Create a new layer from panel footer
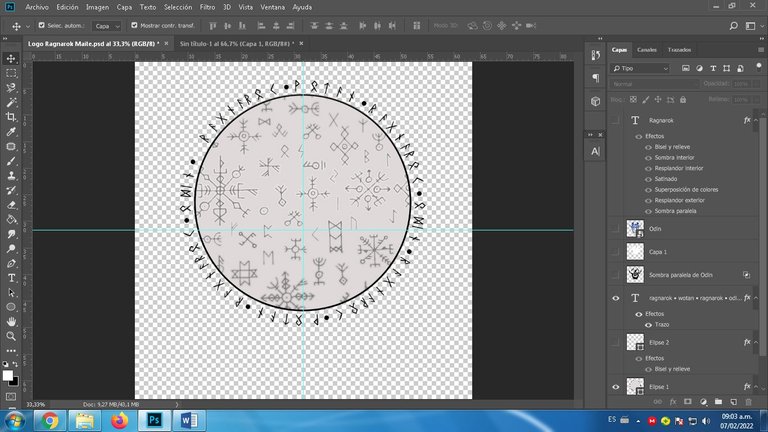 733,402
